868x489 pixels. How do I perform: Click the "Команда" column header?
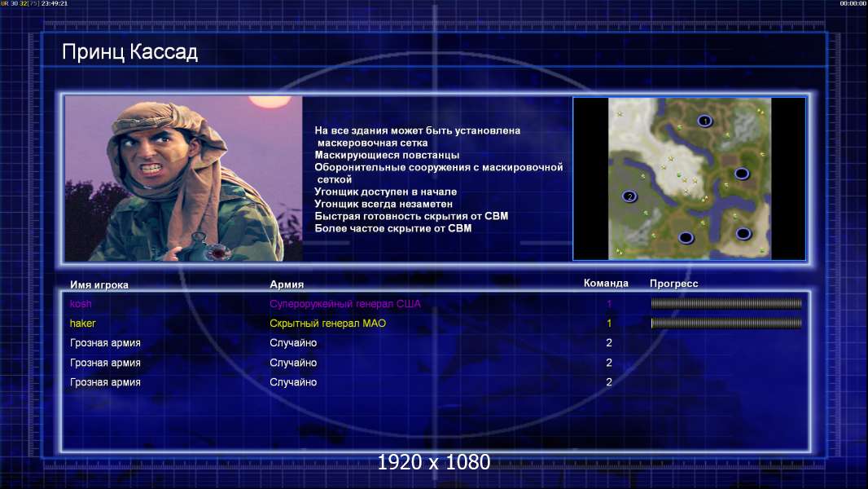coord(606,283)
